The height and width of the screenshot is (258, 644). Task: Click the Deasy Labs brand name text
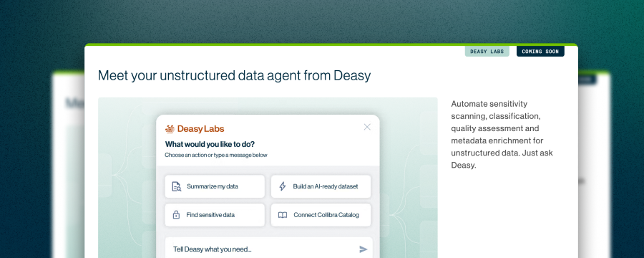[x=201, y=129]
